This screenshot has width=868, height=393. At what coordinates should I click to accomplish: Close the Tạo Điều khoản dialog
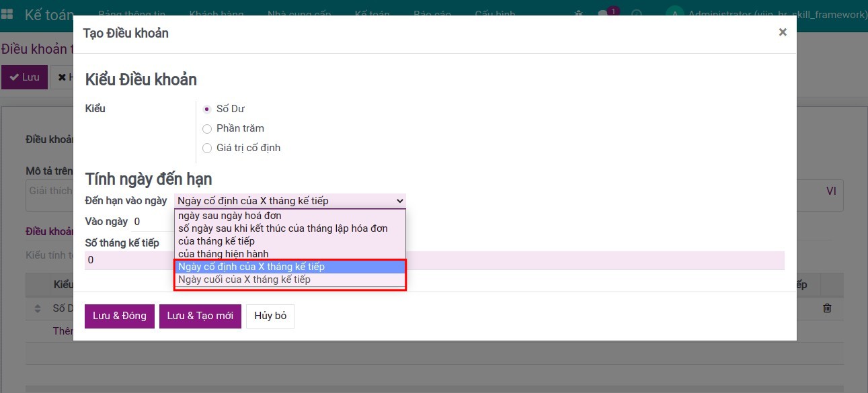(x=782, y=32)
